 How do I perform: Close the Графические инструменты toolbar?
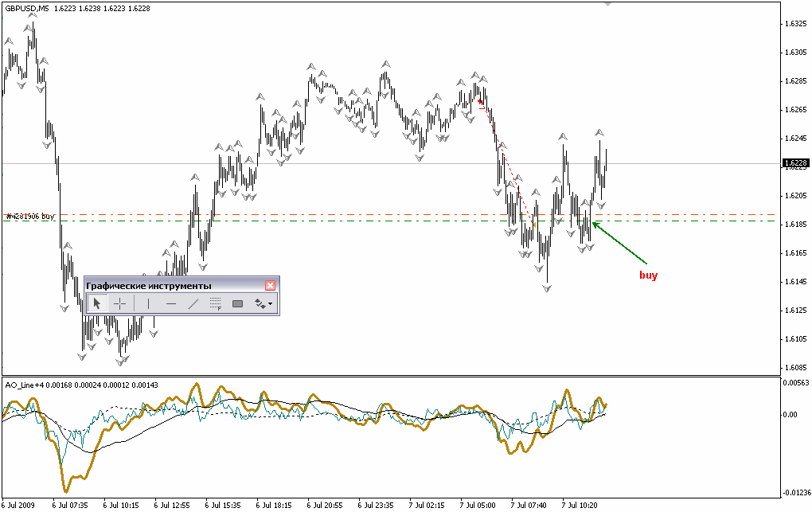(x=271, y=285)
